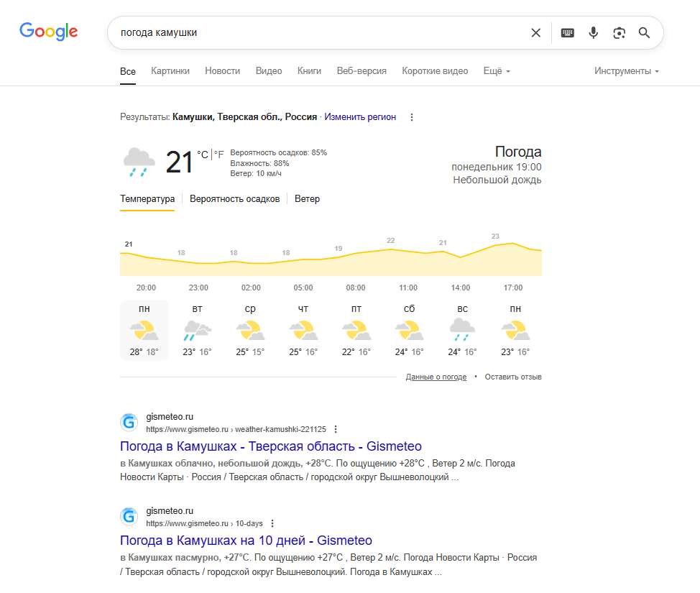Clear the search query with the X icon
700x593 pixels.
[x=535, y=32]
